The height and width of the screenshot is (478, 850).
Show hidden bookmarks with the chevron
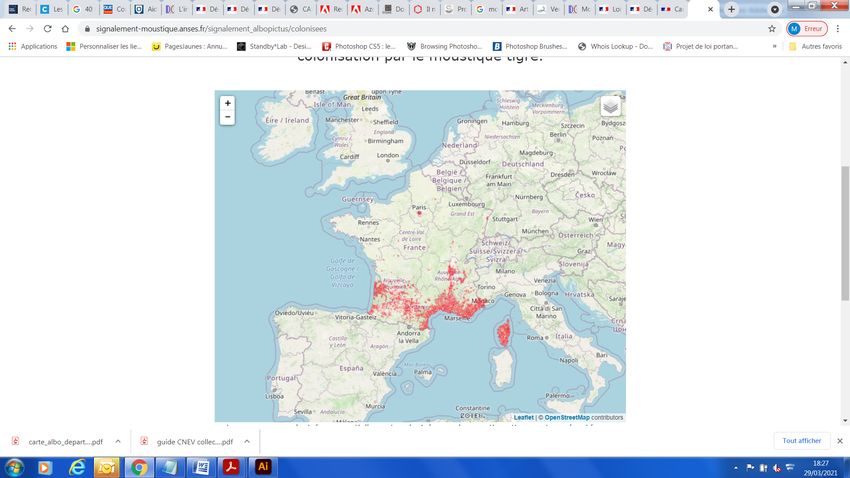point(778,46)
